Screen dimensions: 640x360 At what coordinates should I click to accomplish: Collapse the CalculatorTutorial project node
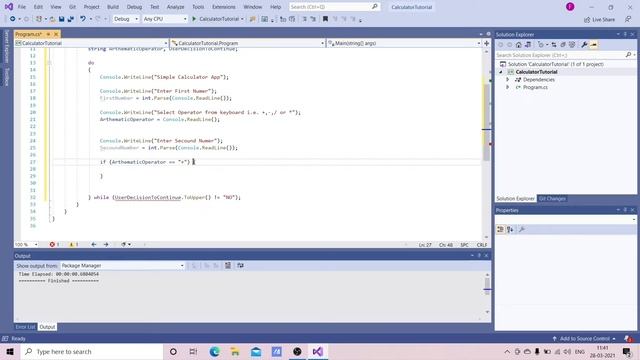[501, 72]
